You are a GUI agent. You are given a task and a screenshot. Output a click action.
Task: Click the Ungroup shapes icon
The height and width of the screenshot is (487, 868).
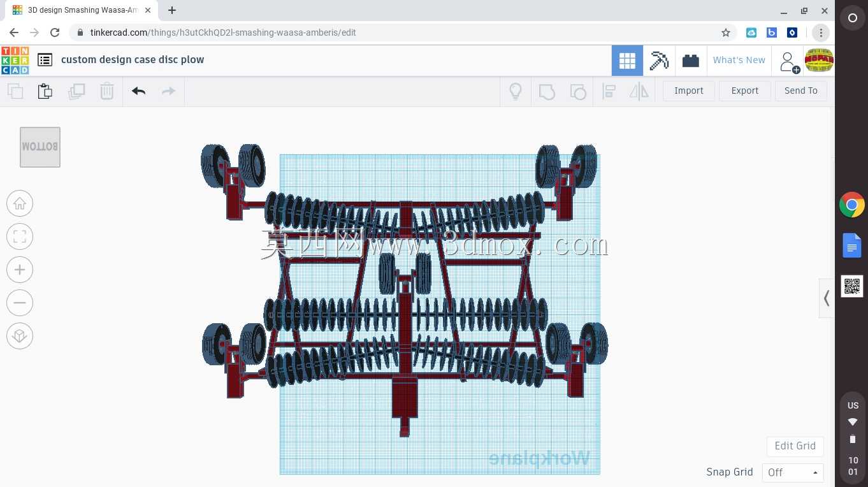577,91
